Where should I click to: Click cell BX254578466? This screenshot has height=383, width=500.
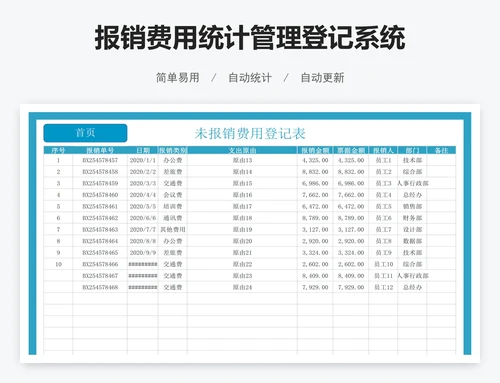[100, 264]
